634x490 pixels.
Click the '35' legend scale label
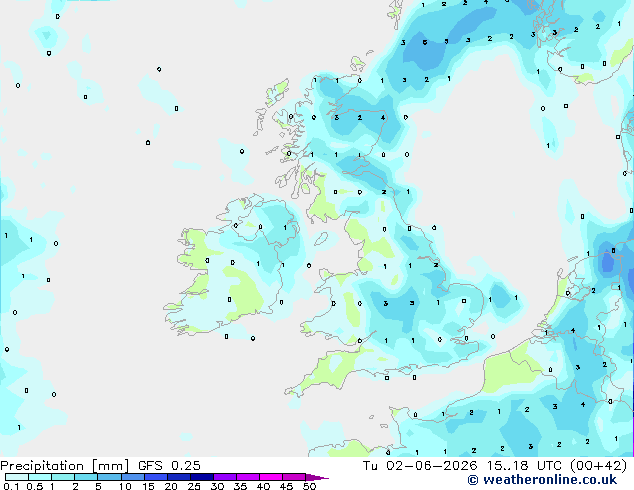click(240, 486)
